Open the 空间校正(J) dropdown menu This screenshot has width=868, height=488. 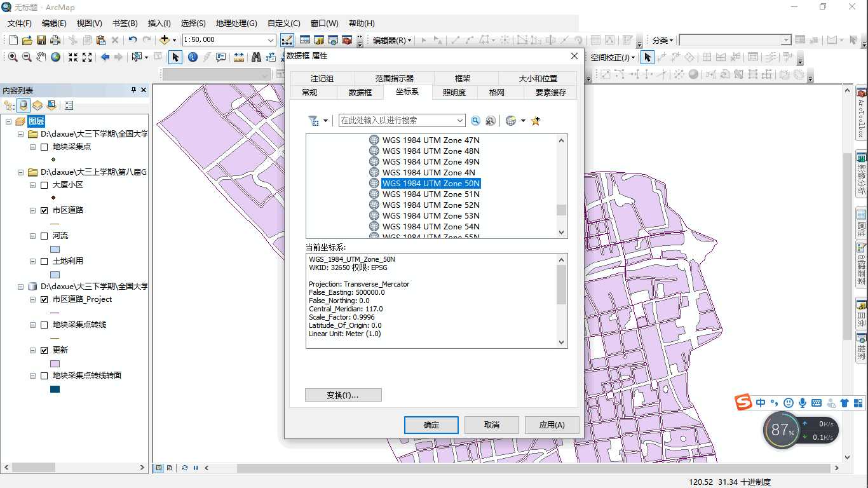[x=613, y=57]
